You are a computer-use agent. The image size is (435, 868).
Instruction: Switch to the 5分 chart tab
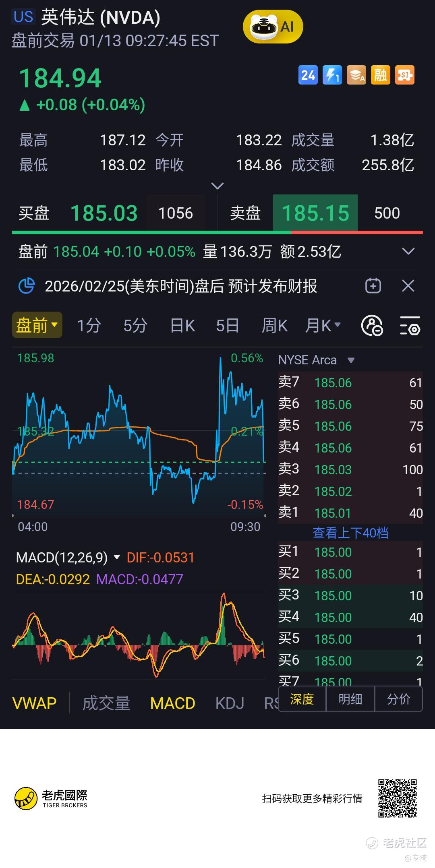tap(135, 325)
